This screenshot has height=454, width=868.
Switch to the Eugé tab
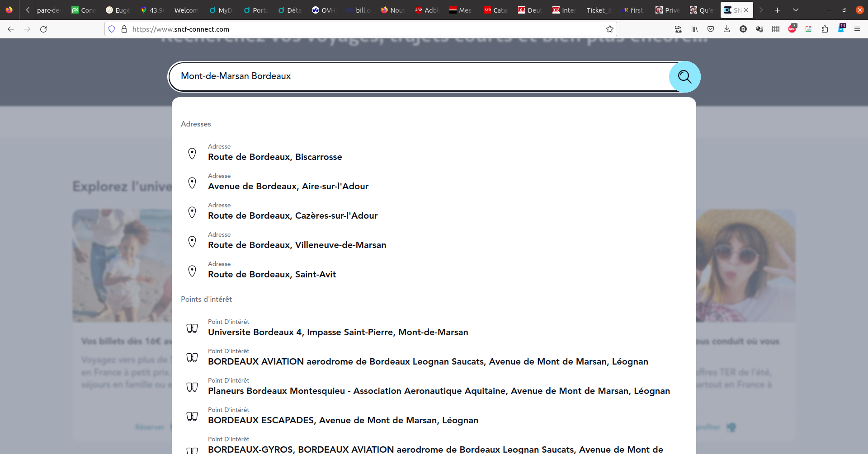(118, 10)
